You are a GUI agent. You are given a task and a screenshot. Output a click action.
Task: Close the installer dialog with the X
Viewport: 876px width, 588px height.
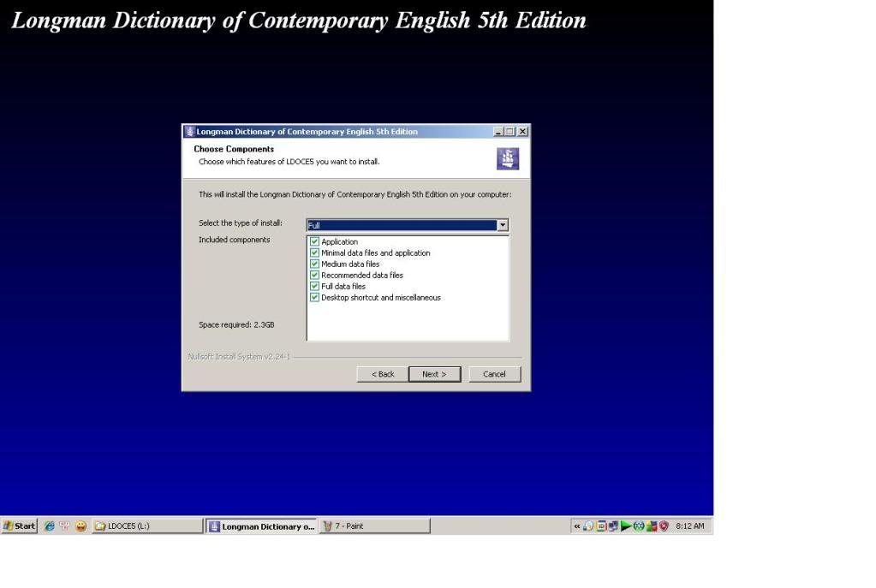pyautogui.click(x=522, y=132)
